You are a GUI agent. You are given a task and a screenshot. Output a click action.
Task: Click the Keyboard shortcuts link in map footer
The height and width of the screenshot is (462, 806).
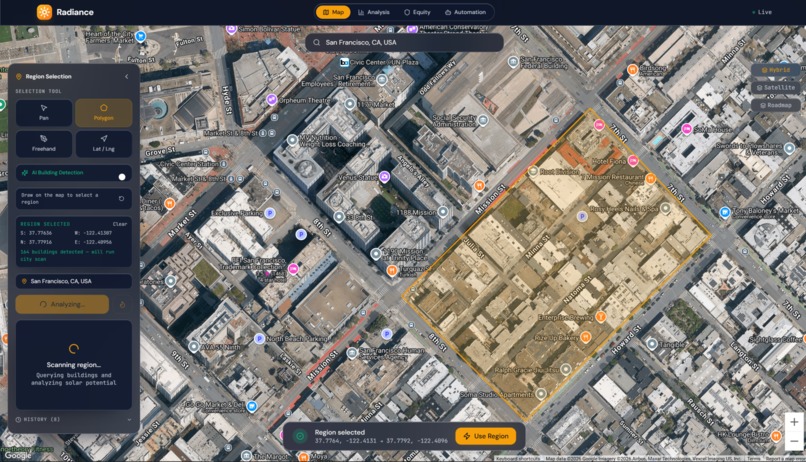coord(517,458)
